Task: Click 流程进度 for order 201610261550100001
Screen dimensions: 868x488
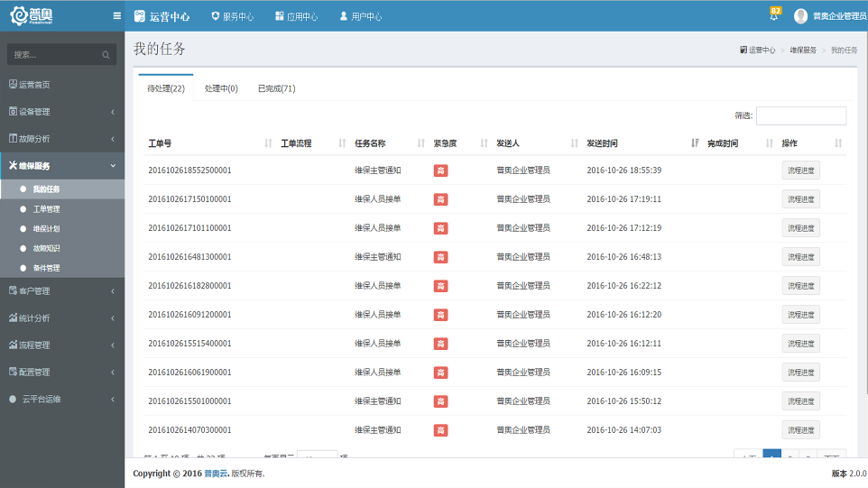Action: (x=801, y=401)
